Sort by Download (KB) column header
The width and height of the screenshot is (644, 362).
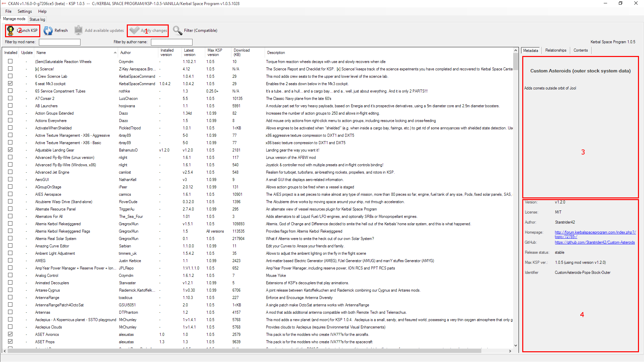click(248, 53)
